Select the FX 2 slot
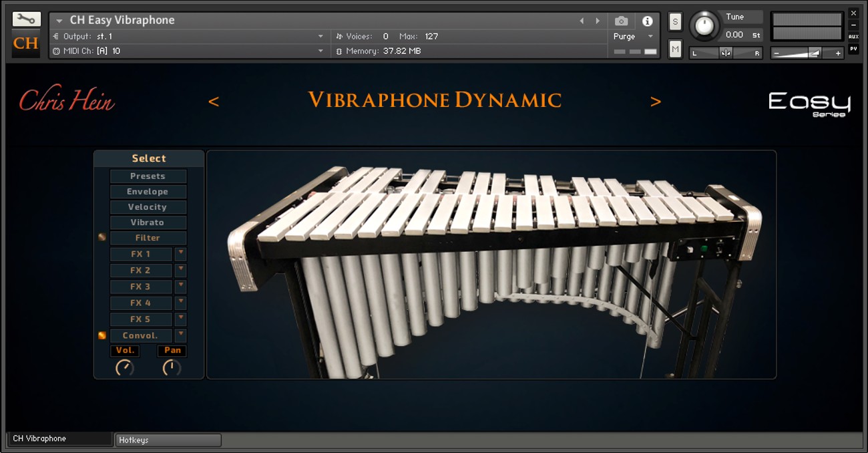Screen dimensions: 868x453 click(x=141, y=270)
